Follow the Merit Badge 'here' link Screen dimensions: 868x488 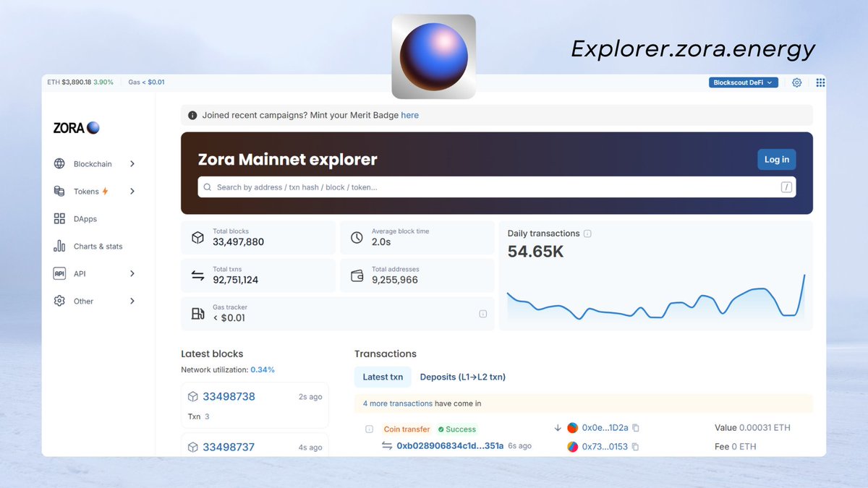coord(410,115)
